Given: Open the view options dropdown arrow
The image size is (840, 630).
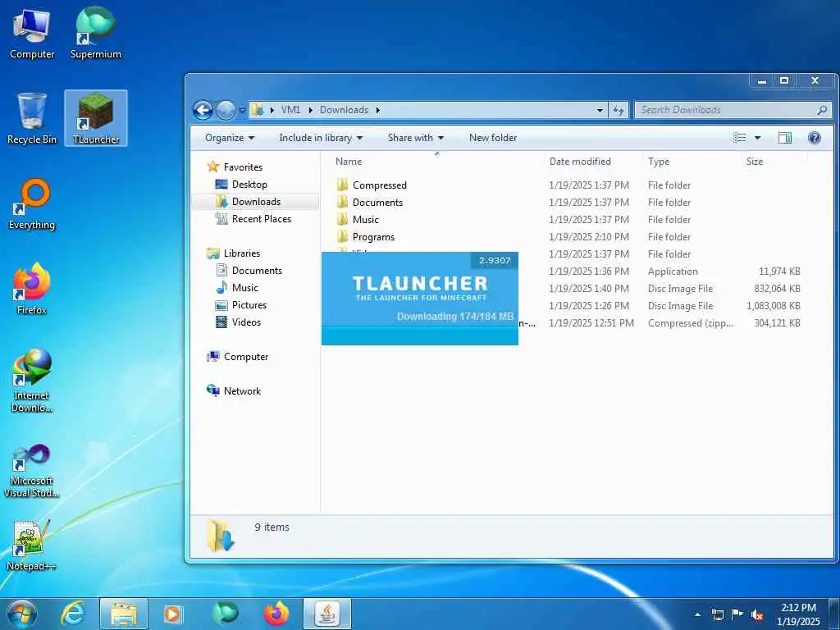Looking at the screenshot, I should 757,138.
